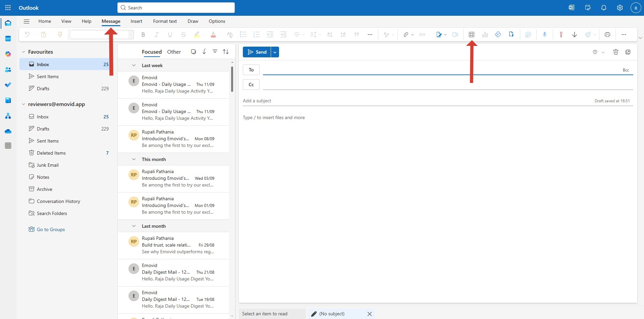Viewport: 644px width, 319px height.
Task: Insert a bulleted list
Action: tap(243, 34)
